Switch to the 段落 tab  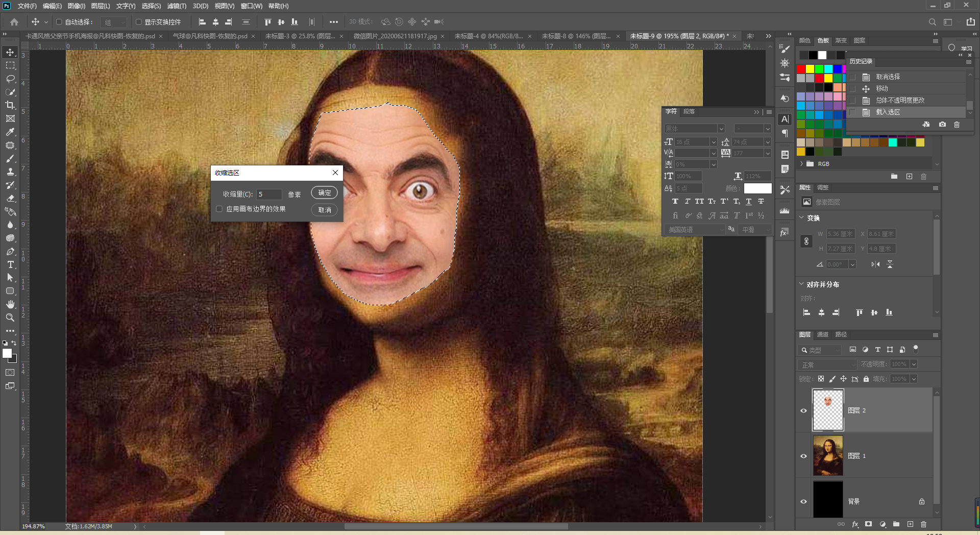689,111
